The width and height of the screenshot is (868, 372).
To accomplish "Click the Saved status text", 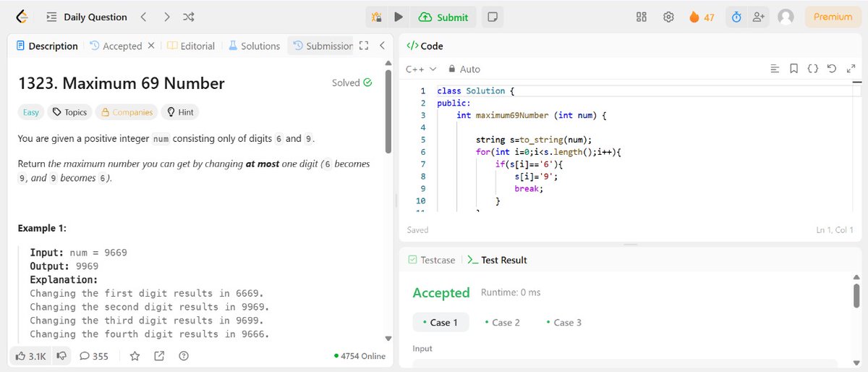I will 417,230.
